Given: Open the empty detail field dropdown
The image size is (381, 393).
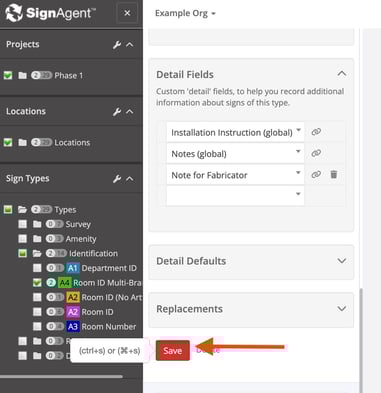Looking at the screenshot, I should pos(235,196).
